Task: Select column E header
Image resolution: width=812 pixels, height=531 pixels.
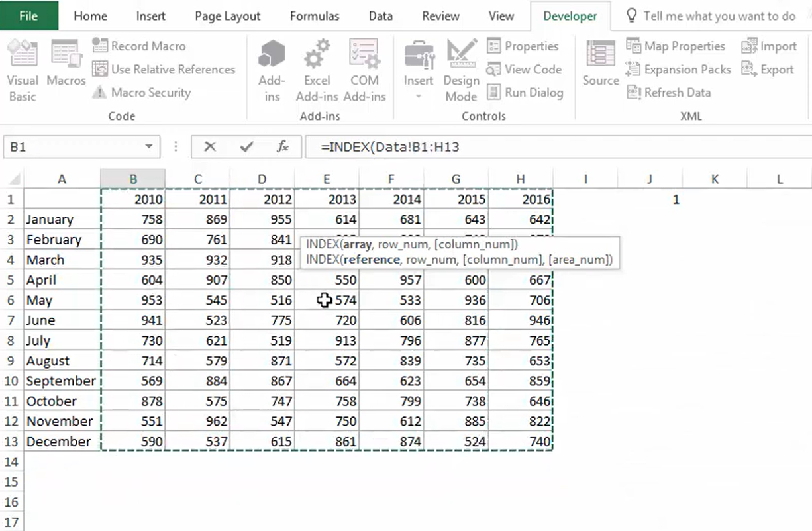Action: click(x=327, y=179)
